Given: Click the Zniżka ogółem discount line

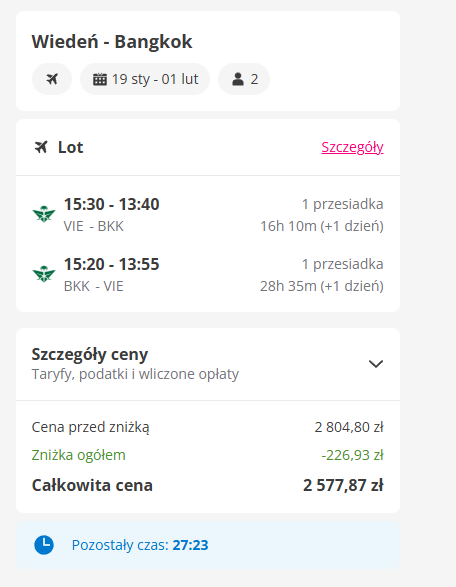Looking at the screenshot, I should pyautogui.click(x=208, y=455).
